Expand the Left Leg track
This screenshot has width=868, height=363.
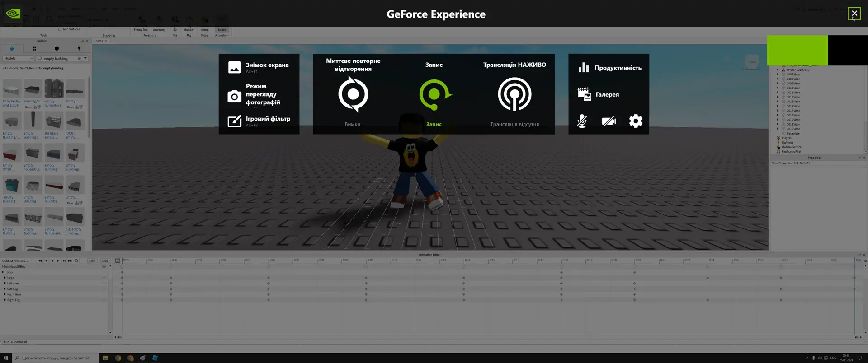click(5, 289)
